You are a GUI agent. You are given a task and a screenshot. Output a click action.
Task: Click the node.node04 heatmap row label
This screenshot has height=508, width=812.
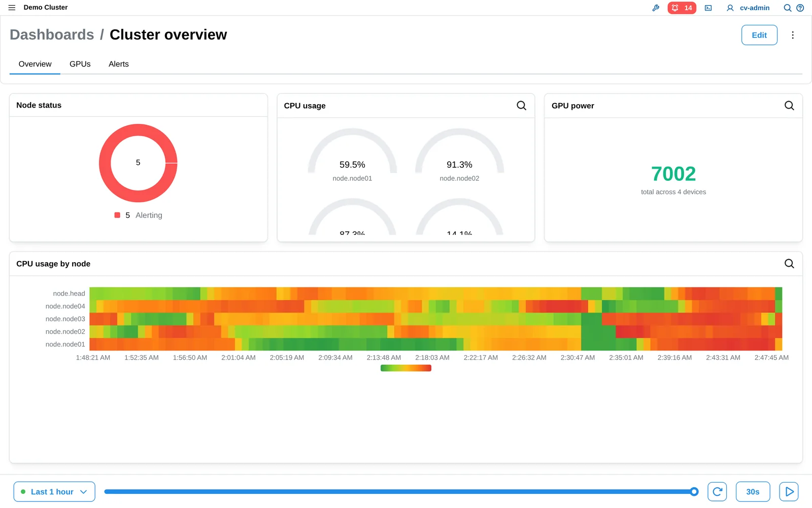pyautogui.click(x=65, y=306)
